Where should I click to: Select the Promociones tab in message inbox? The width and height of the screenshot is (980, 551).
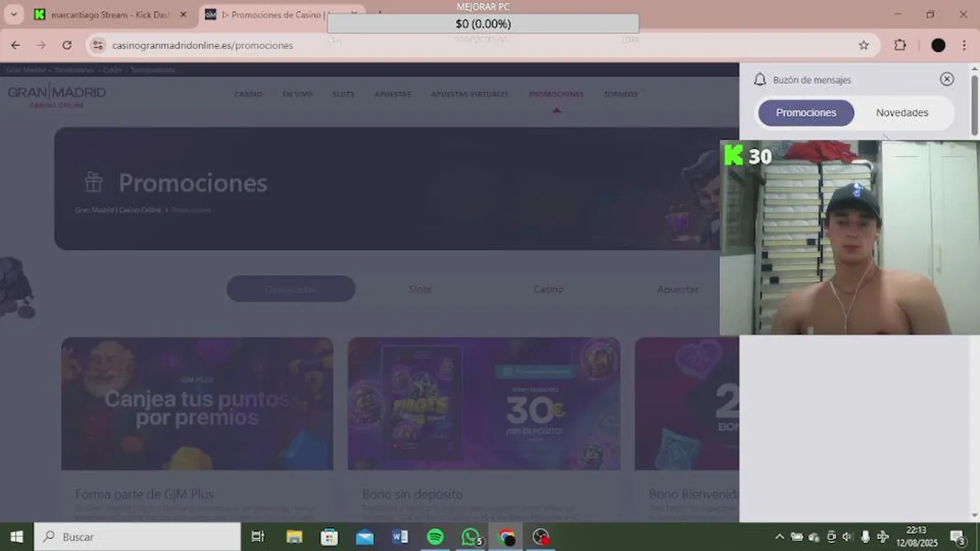pos(806,112)
